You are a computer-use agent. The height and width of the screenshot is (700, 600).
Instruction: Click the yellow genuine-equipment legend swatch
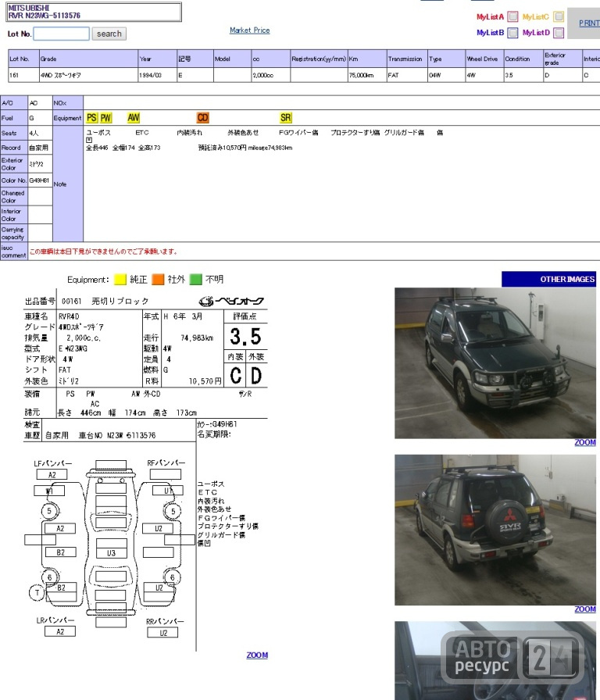(x=120, y=280)
